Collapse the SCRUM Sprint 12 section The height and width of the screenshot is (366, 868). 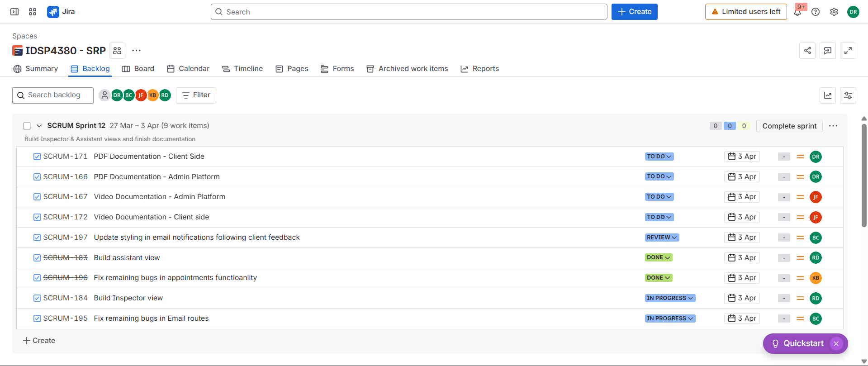click(x=39, y=126)
